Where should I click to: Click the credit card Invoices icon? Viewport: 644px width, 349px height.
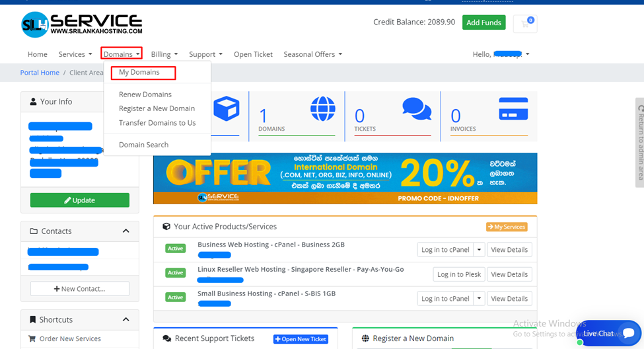tap(513, 109)
